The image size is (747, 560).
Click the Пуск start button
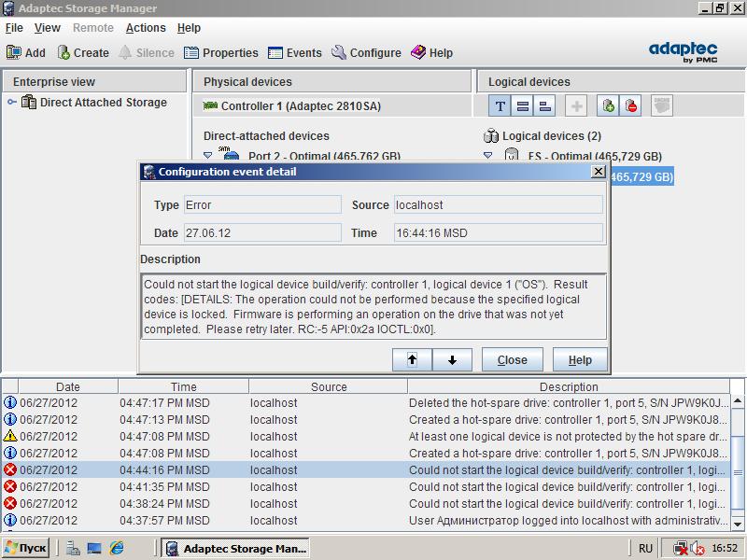coord(25,548)
